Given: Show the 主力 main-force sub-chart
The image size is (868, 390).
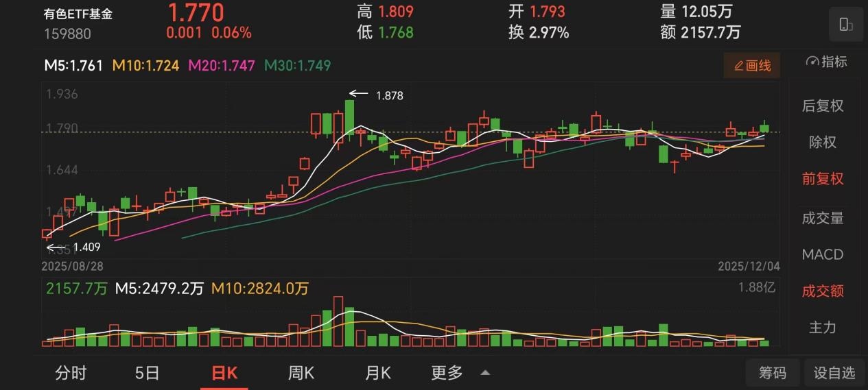Looking at the screenshot, I should 823,328.
